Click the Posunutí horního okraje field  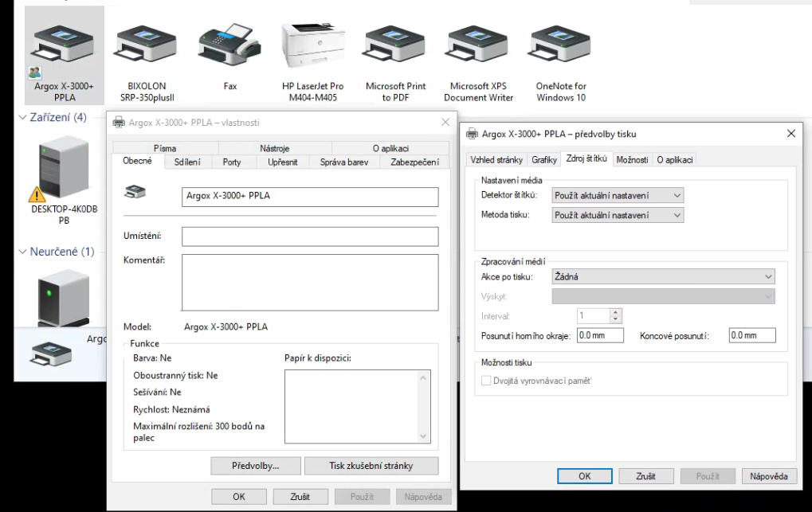click(x=599, y=336)
